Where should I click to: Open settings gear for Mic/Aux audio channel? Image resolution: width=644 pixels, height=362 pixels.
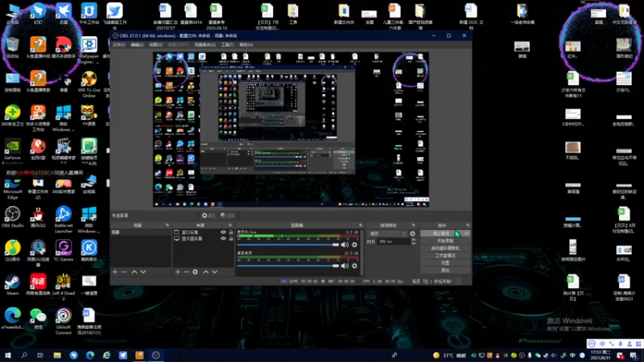(x=354, y=245)
